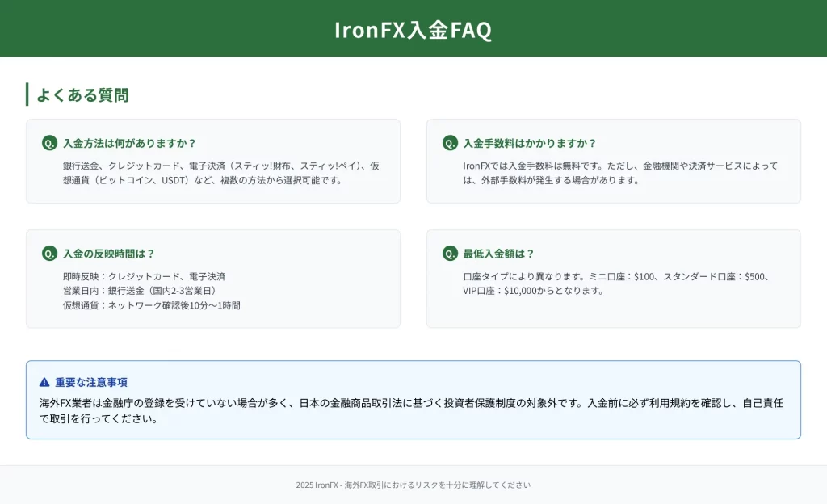Viewport: 827px width, 504px height.
Task: Open the question 入金方法は何がありますか？
Action: click(x=129, y=144)
